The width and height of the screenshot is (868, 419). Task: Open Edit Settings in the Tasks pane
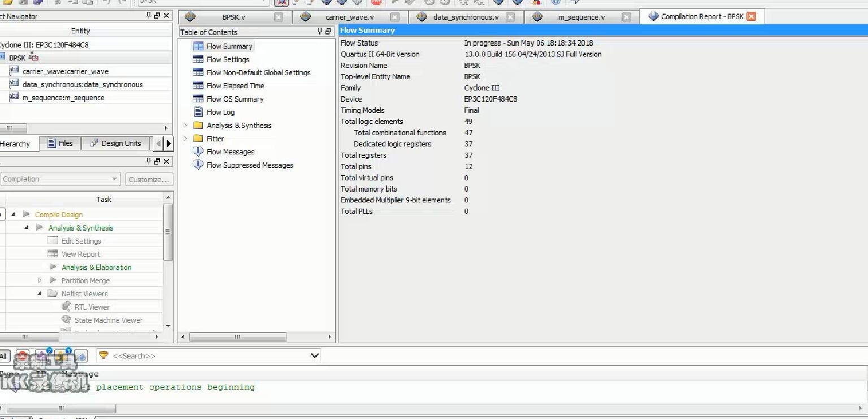(81, 241)
